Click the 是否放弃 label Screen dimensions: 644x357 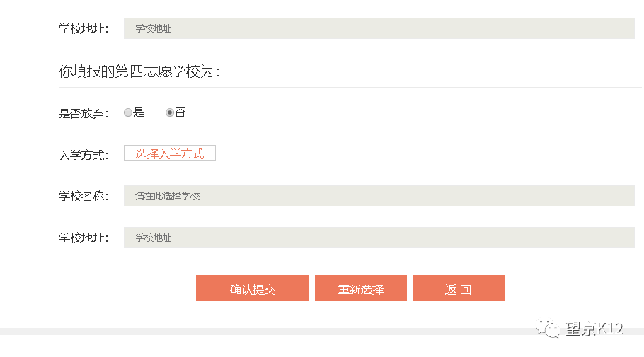pyautogui.click(x=84, y=113)
